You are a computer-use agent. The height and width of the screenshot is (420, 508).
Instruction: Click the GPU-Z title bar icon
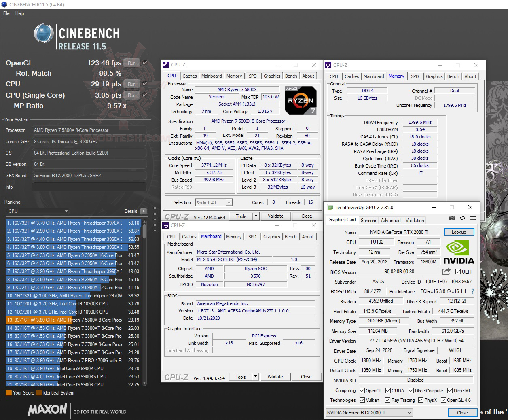[330, 207]
